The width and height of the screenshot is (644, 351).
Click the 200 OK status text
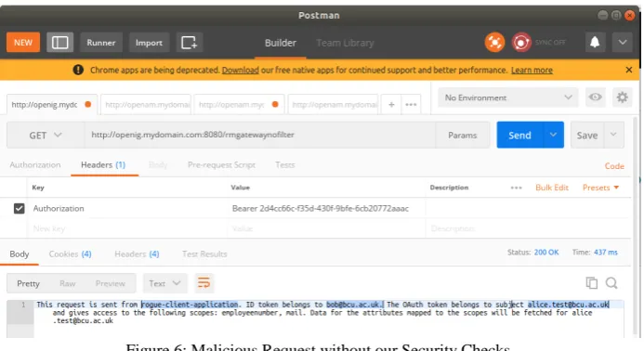click(546, 253)
